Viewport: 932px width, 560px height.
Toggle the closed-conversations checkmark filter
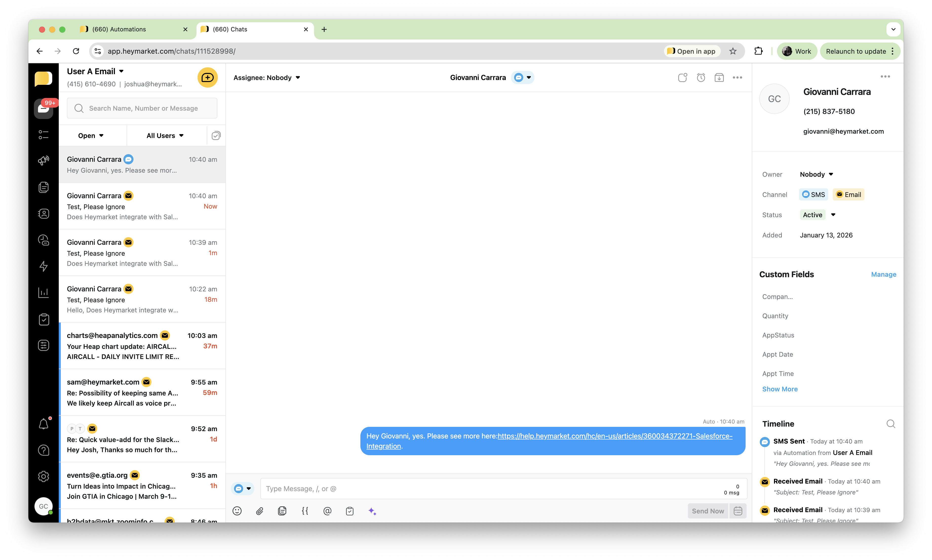(x=216, y=135)
